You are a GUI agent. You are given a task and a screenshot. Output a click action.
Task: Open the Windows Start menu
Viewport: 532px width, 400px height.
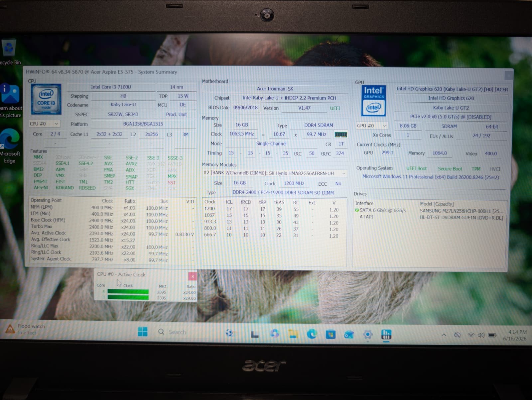pos(143,332)
